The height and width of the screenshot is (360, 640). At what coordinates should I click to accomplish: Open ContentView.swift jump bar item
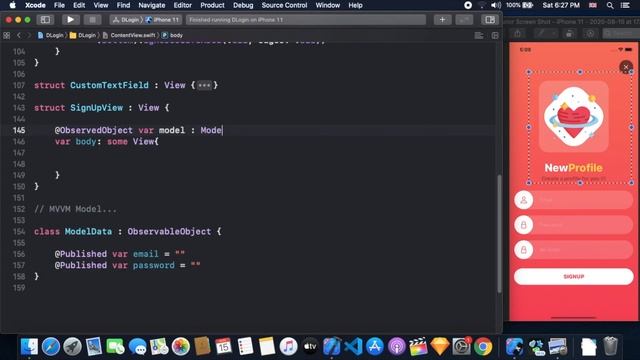(x=129, y=36)
